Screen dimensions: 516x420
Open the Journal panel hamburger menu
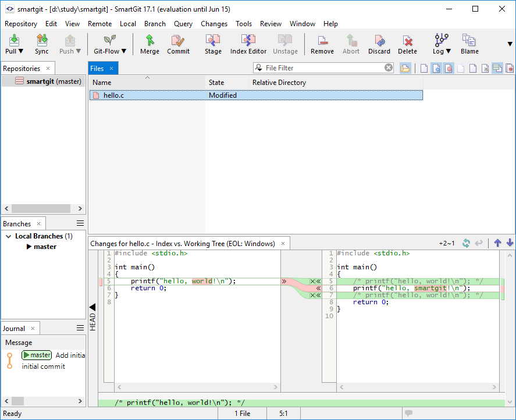(80, 328)
